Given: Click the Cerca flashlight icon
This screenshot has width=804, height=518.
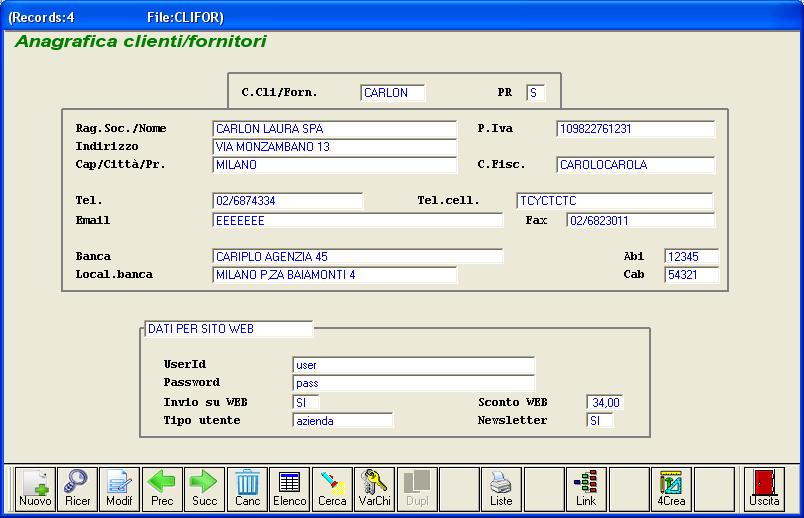Looking at the screenshot, I should [x=332, y=488].
